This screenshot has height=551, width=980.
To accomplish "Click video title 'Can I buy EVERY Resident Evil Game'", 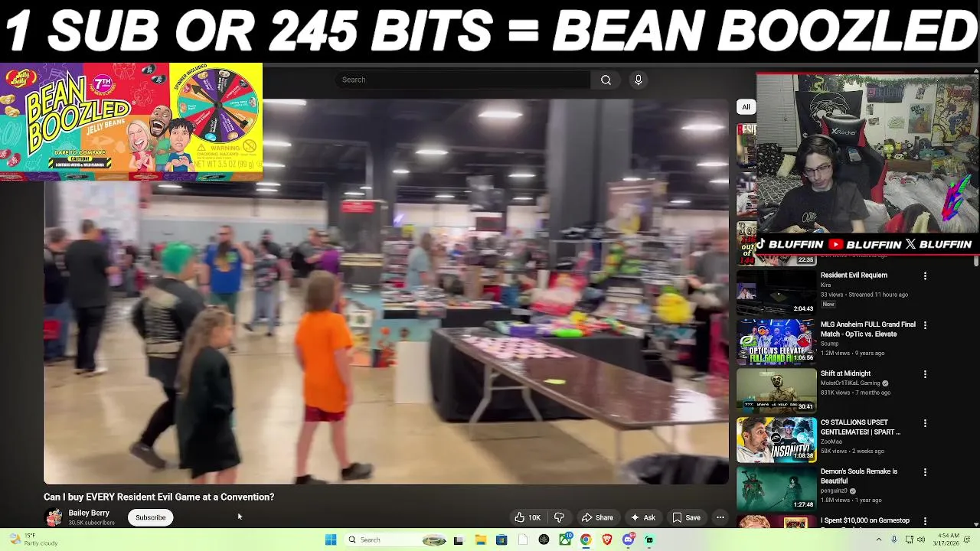I will point(158,497).
